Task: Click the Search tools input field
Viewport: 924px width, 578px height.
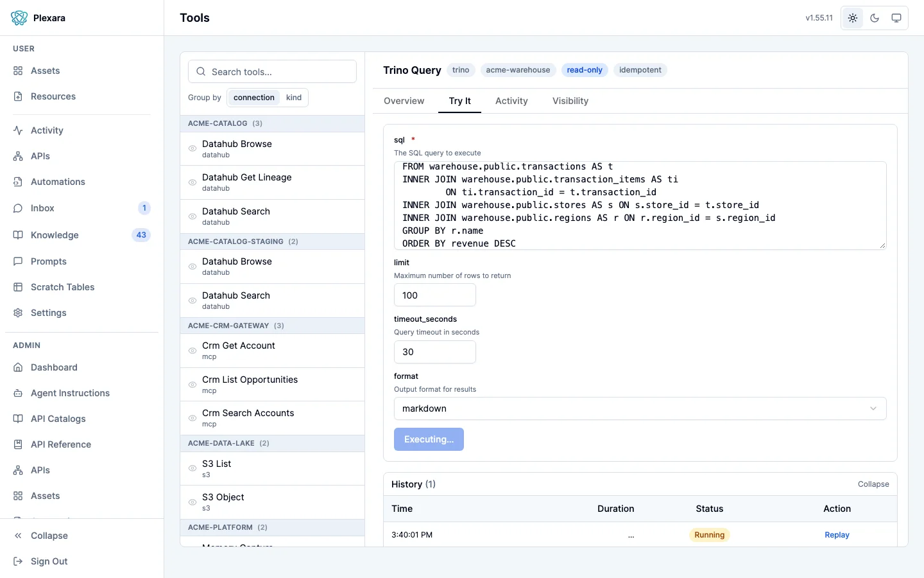Action: tap(272, 71)
